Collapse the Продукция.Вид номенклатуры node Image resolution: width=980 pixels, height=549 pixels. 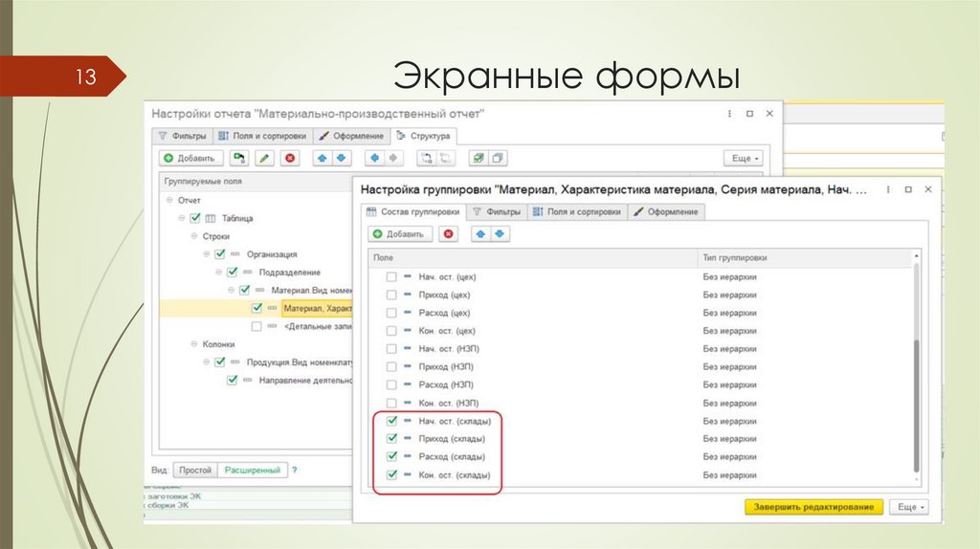[207, 362]
